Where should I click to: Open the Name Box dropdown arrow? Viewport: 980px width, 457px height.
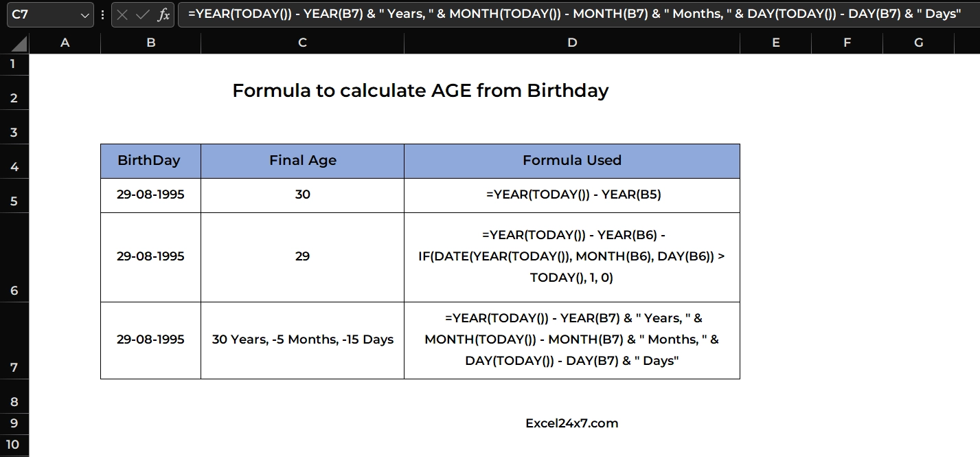click(x=84, y=14)
